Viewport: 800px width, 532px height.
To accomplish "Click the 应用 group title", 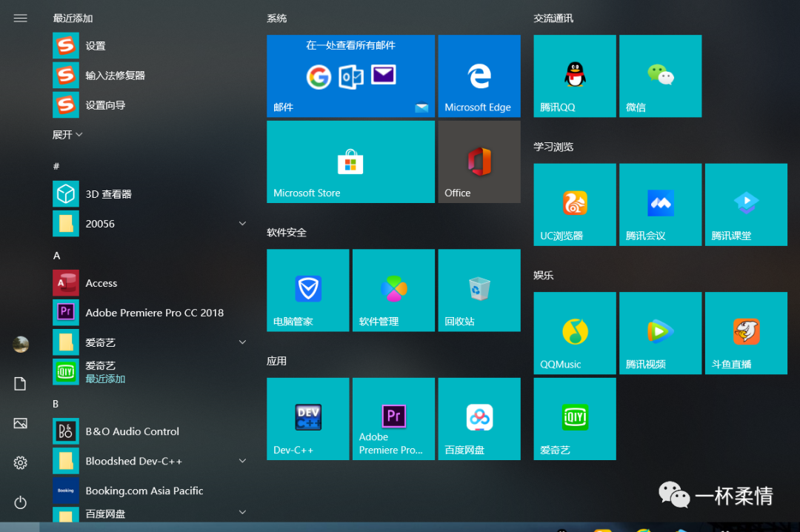I will coord(276,362).
